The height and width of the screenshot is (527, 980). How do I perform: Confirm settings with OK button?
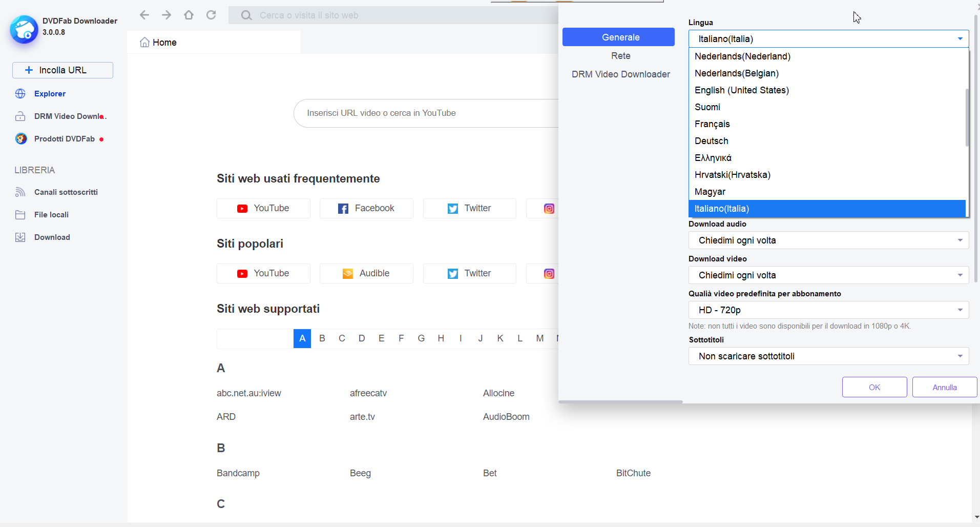(874, 387)
